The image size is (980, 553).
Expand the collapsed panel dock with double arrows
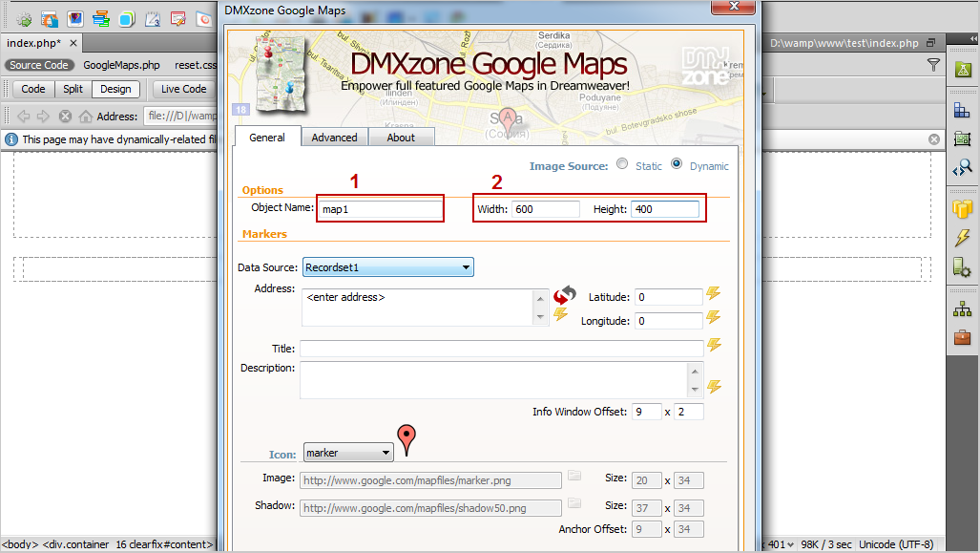pyautogui.click(x=972, y=38)
